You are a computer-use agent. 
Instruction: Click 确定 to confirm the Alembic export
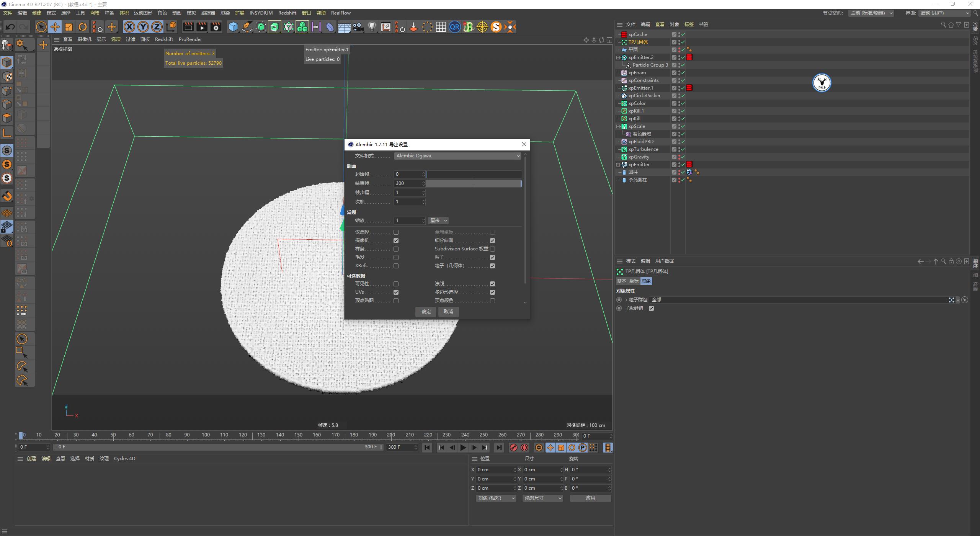click(x=426, y=312)
